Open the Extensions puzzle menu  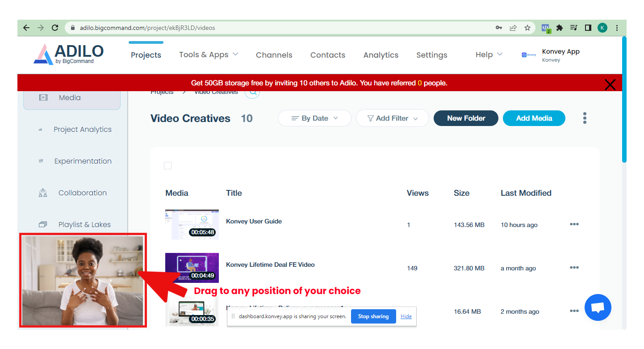[x=560, y=28]
